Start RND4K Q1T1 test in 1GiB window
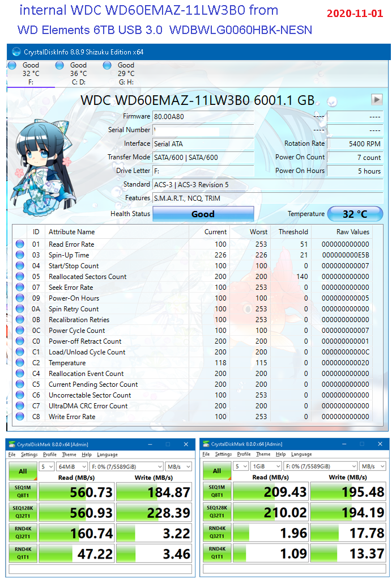392x579 pixels. tap(217, 553)
